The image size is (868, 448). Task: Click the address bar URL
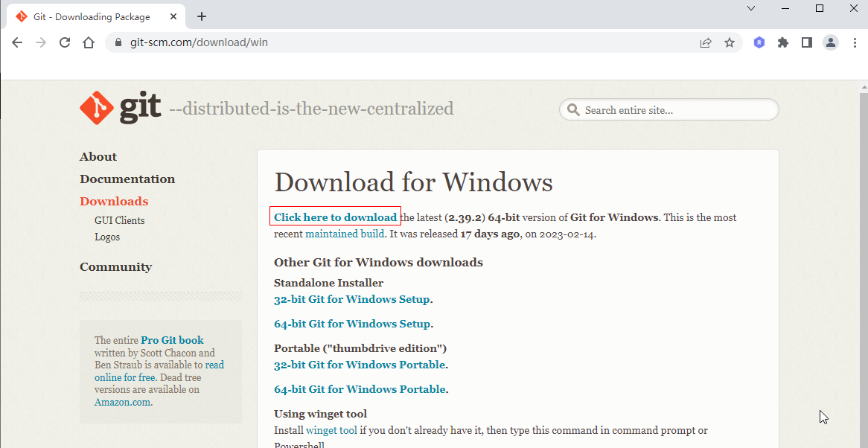[x=199, y=42]
